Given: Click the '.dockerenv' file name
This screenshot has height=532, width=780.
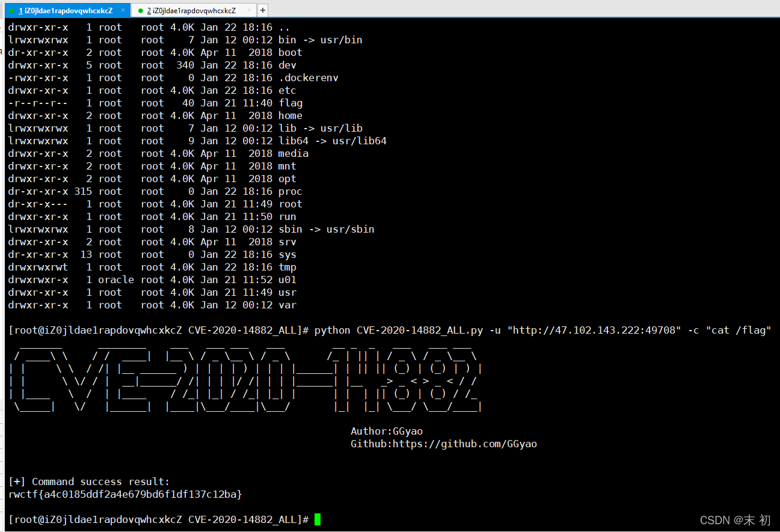Looking at the screenshot, I should 309,78.
